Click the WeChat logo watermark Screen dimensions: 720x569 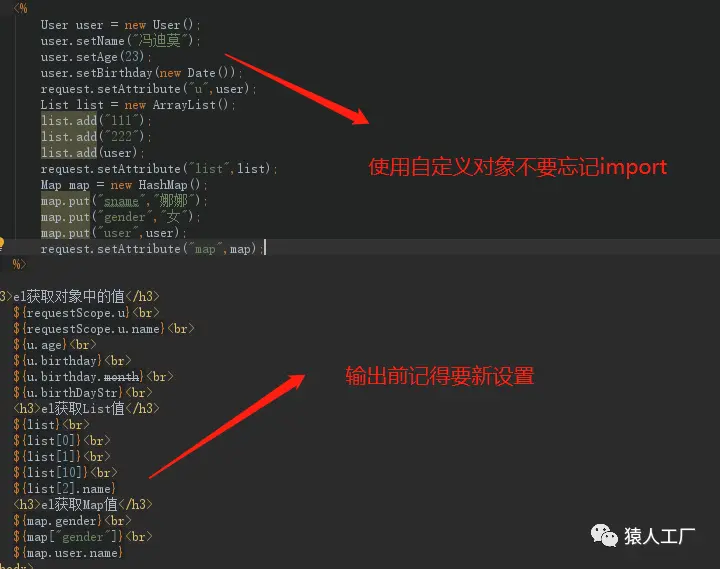click(x=604, y=535)
